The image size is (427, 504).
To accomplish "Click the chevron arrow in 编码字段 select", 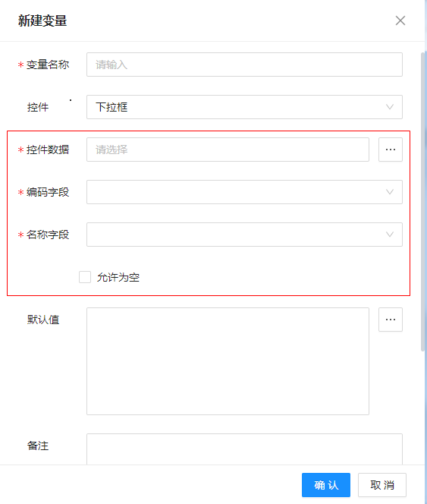I will pos(389,192).
